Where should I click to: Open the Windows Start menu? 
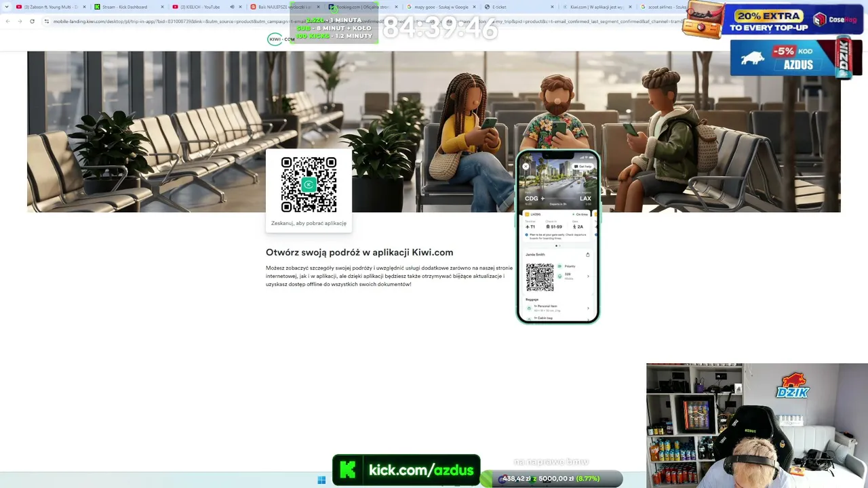pos(321,480)
